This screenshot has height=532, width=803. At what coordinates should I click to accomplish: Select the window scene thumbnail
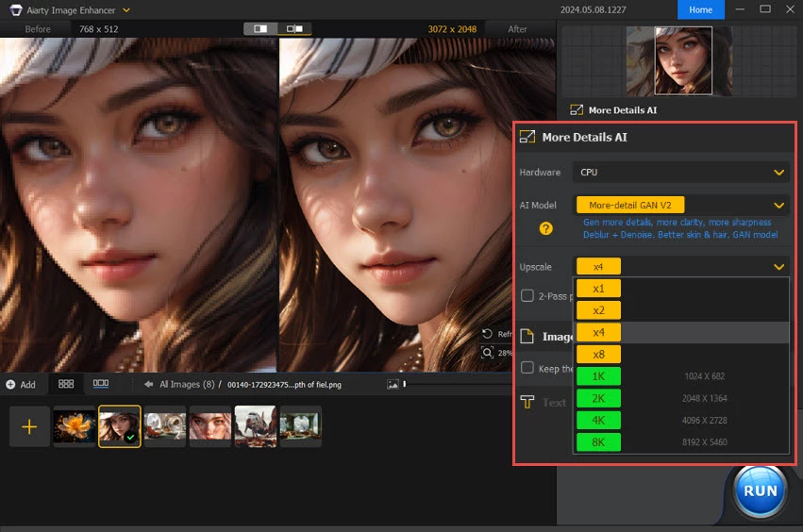pos(301,426)
